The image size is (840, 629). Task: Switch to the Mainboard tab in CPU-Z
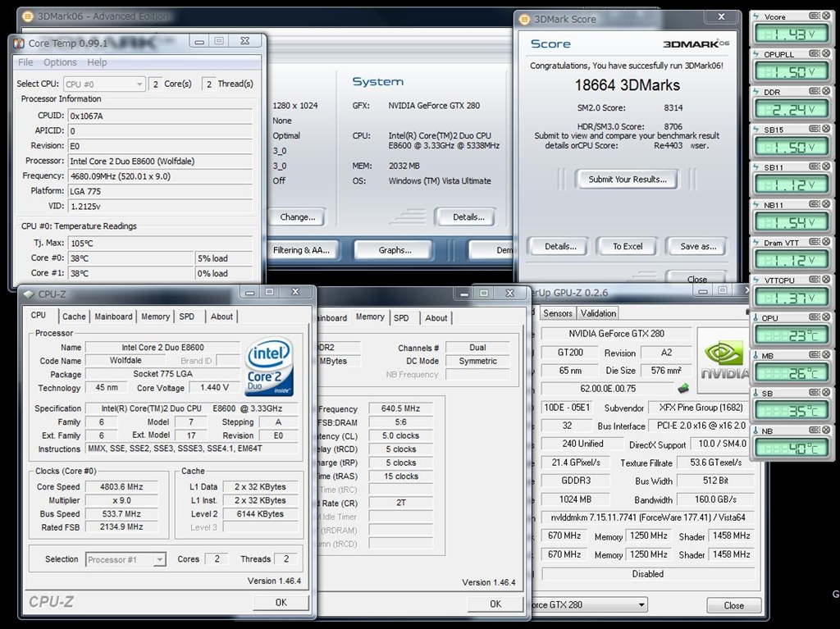click(x=113, y=317)
